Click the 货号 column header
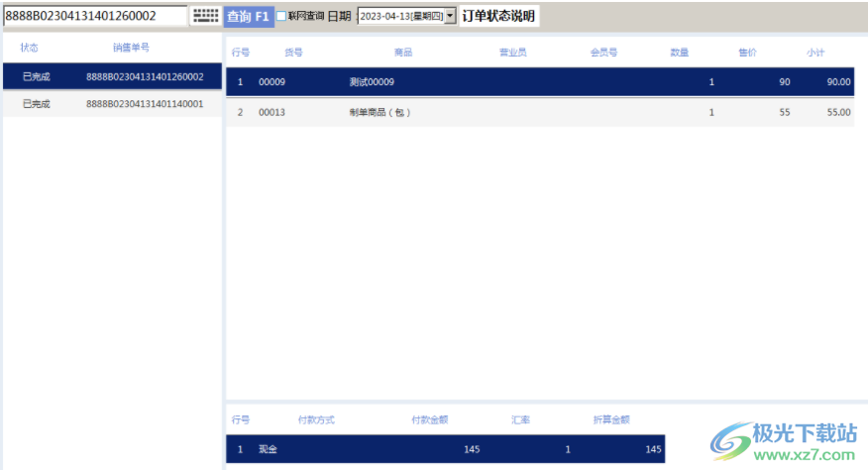 294,53
